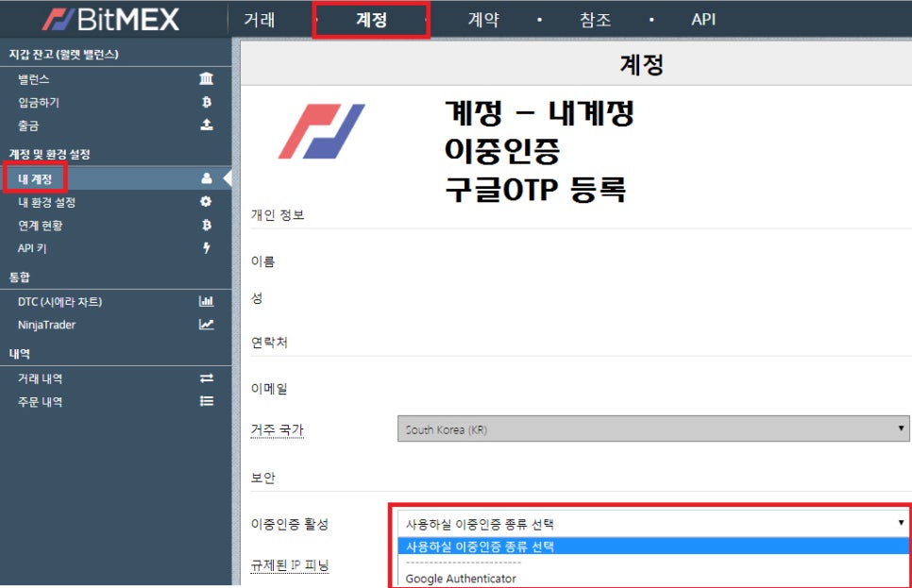Open 주문 내역 order history

pos(41,402)
